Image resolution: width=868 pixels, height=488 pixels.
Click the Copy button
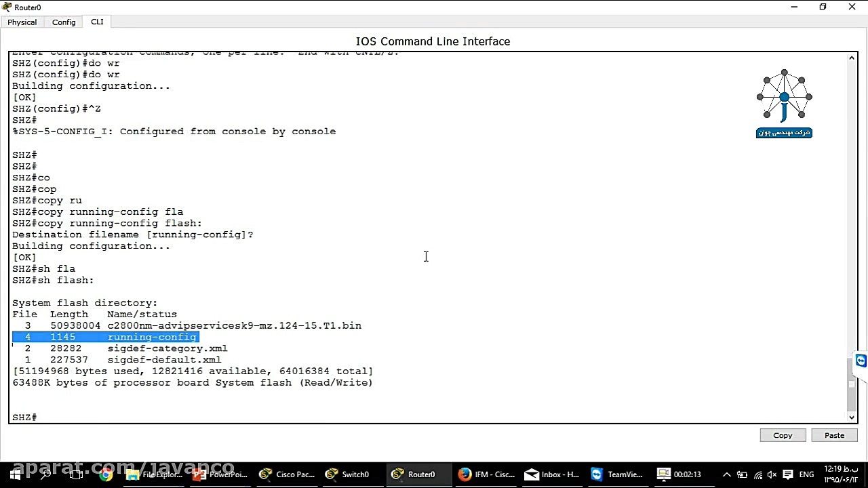tap(783, 435)
